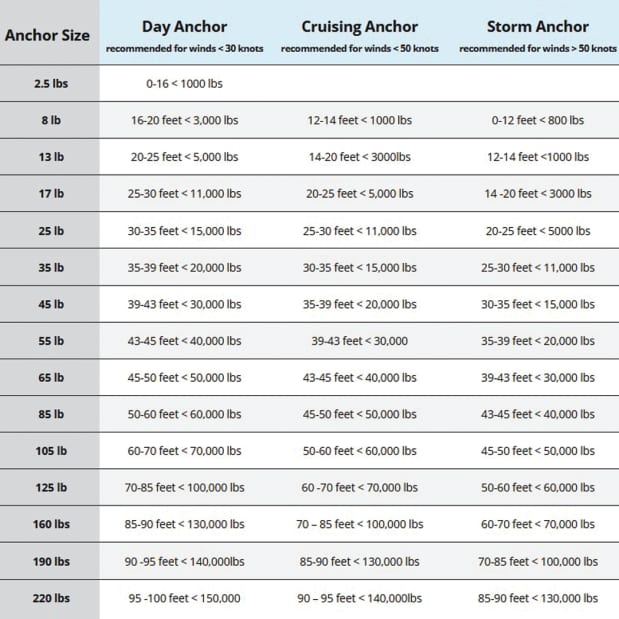
Task: Click the Day Anchor cell for 65 lb
Action: coord(184,378)
